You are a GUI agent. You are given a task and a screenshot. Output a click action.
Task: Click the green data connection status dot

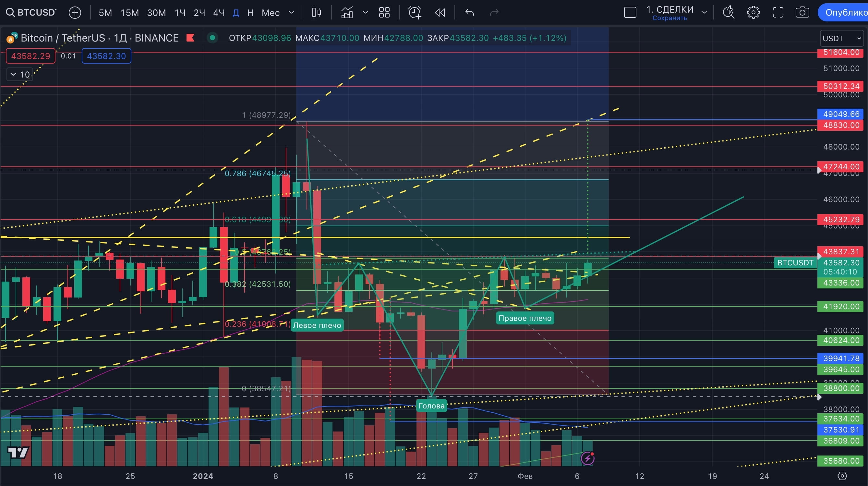(x=212, y=38)
